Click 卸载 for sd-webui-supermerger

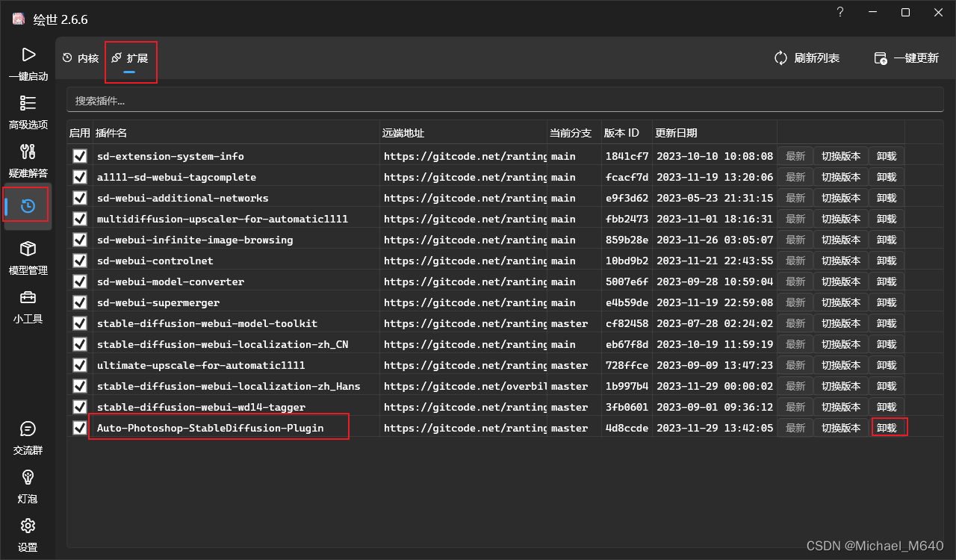887,302
